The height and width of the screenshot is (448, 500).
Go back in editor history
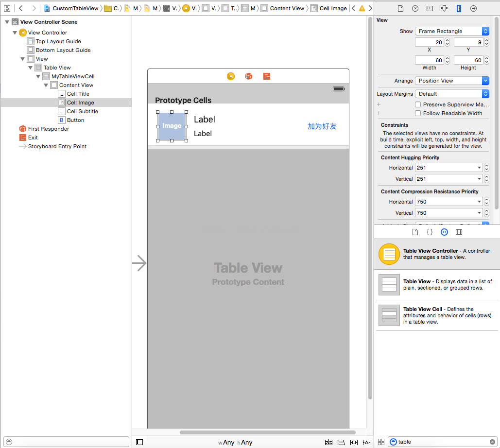point(21,8)
